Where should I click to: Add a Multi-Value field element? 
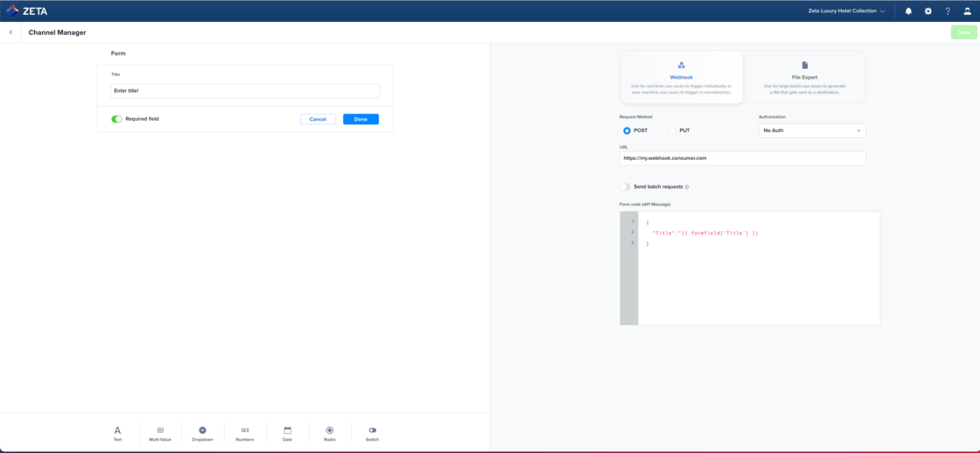(x=160, y=433)
